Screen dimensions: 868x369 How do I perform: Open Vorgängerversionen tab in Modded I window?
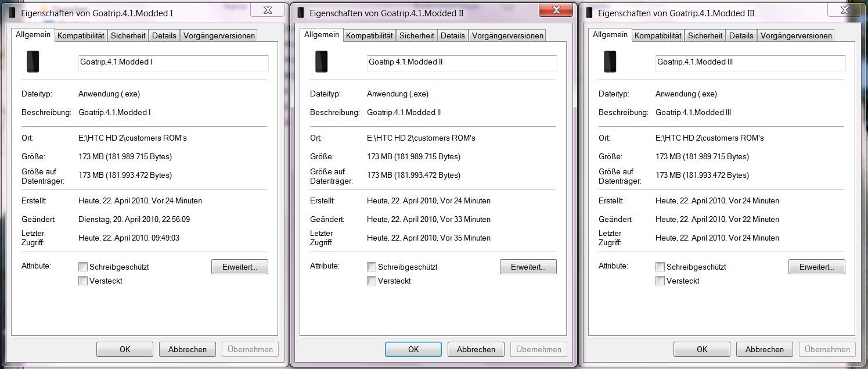[x=219, y=35]
